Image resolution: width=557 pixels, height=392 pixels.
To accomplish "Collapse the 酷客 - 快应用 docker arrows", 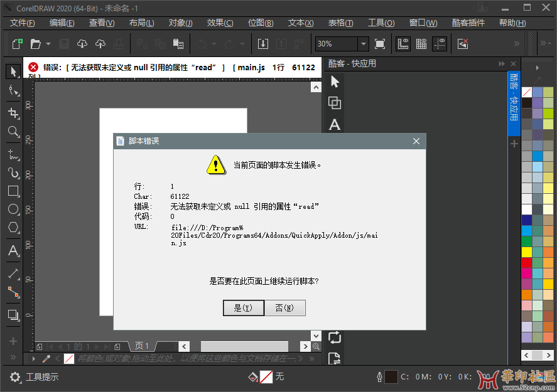I will tap(502, 64).
